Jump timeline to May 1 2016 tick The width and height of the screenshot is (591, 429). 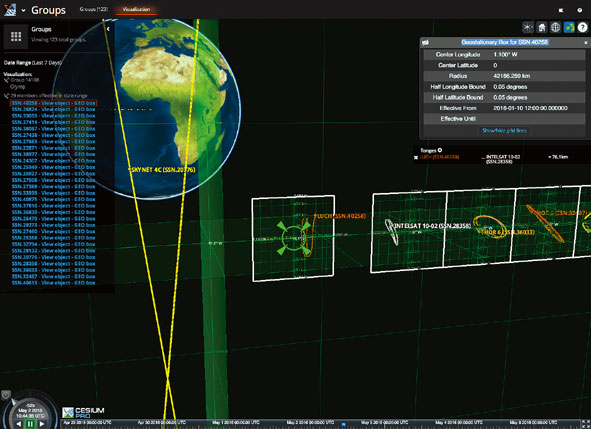(x=236, y=423)
